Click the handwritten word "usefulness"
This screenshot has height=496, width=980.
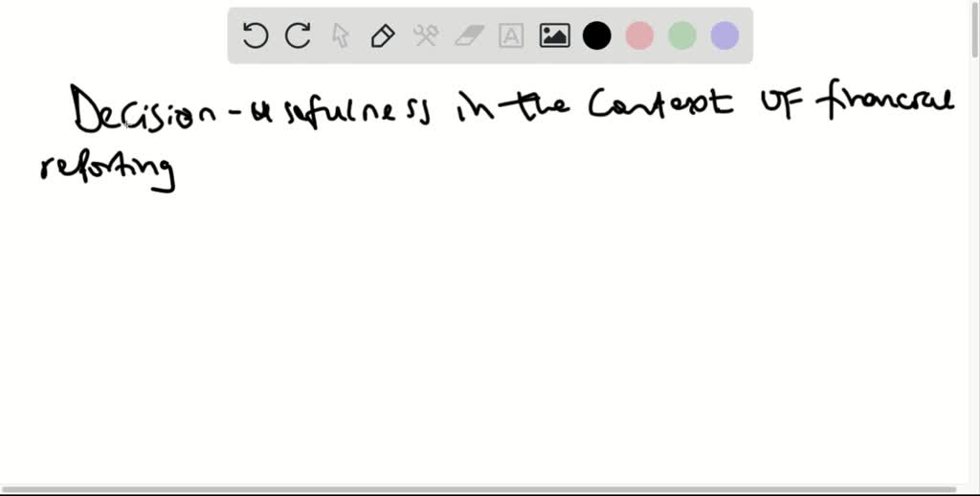(x=341, y=112)
